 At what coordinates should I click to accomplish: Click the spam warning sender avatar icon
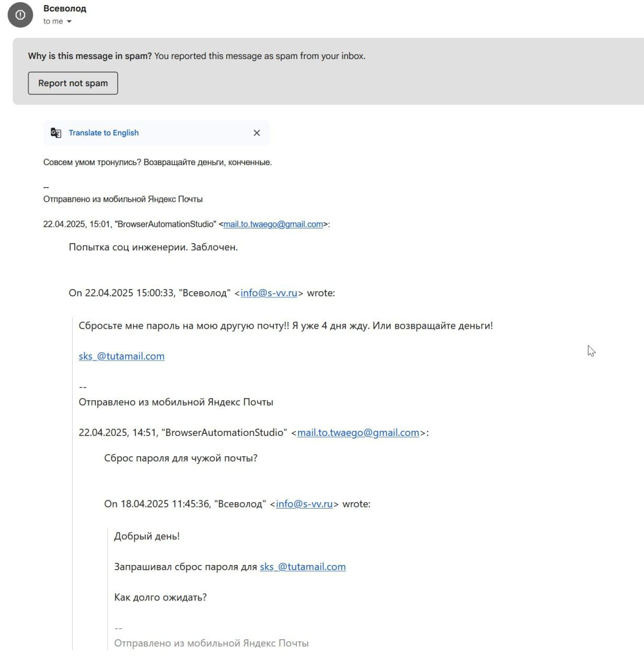[x=20, y=15]
